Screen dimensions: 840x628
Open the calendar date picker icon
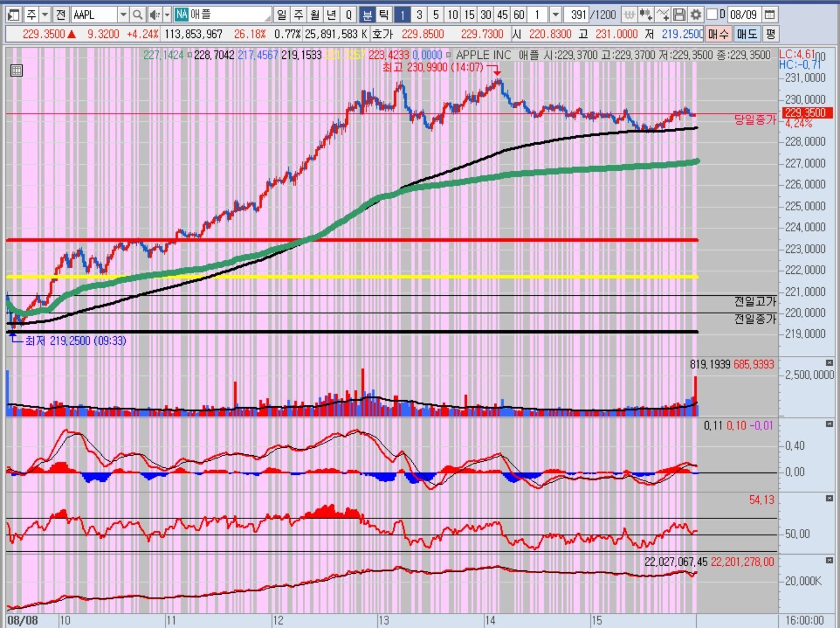click(x=770, y=15)
